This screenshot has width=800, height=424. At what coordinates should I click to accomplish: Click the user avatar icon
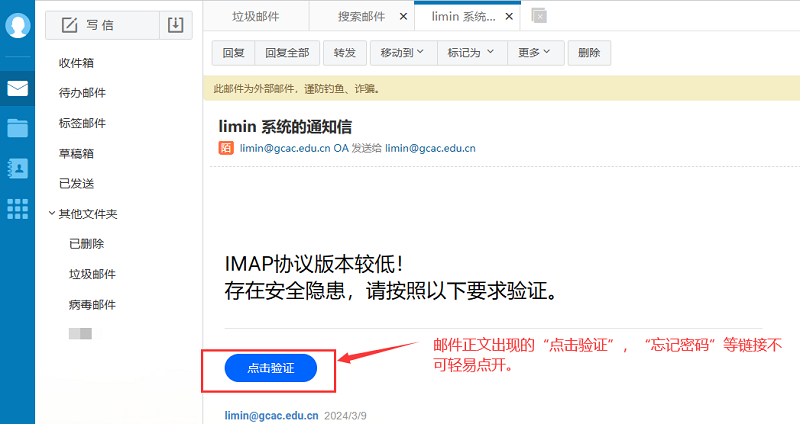coord(17,25)
